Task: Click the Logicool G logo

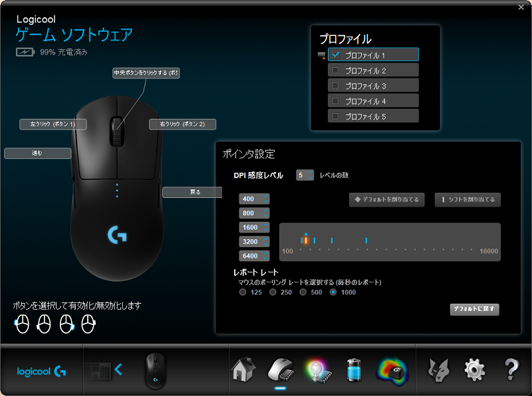Action: coord(41,371)
